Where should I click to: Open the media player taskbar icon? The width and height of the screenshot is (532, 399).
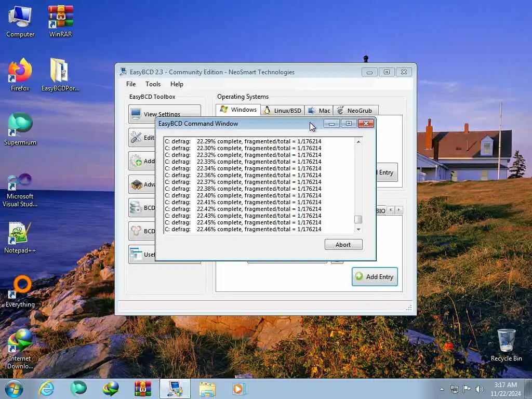click(238, 389)
